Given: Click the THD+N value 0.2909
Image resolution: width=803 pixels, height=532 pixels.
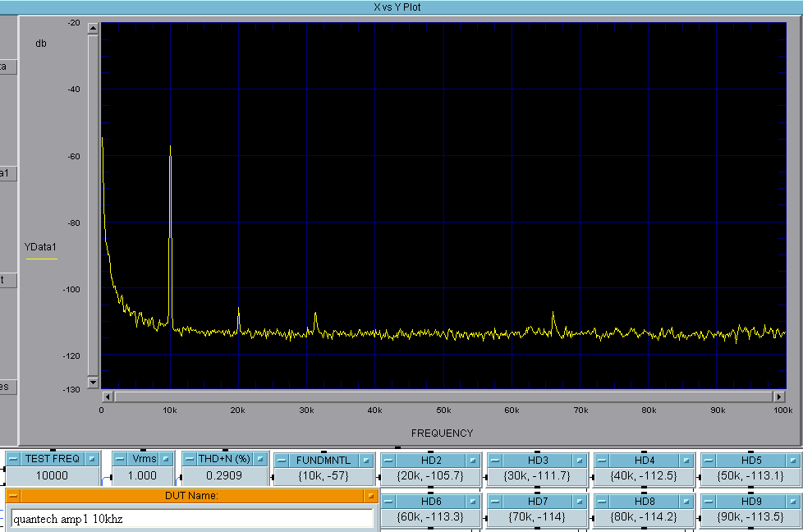Looking at the screenshot, I should tap(224, 475).
